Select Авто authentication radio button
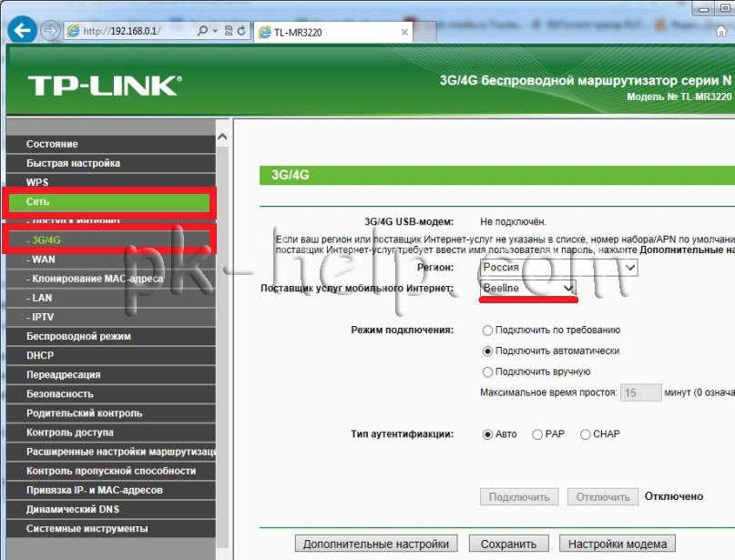Screen dimensions: 735x560 pyautogui.click(x=487, y=434)
